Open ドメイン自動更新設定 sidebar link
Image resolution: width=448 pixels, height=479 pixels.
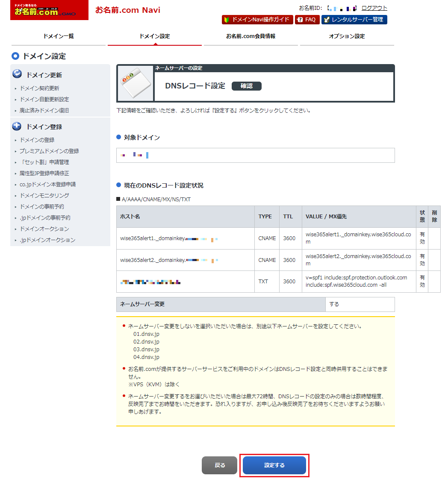44,100
